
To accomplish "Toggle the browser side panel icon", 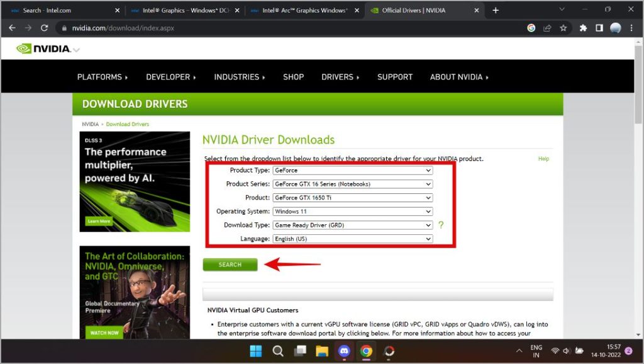I will pyautogui.click(x=599, y=28).
